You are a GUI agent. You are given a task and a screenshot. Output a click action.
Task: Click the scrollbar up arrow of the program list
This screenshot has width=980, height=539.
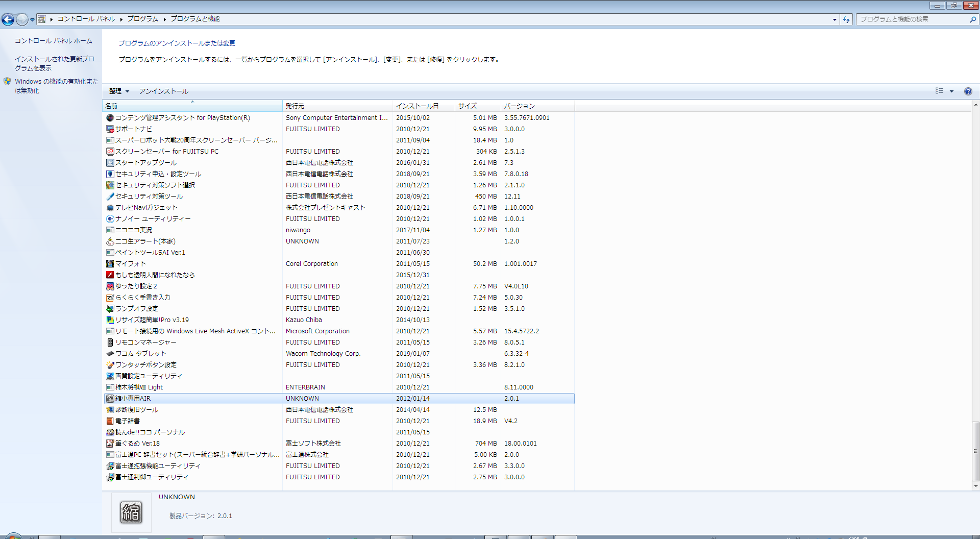tap(975, 105)
